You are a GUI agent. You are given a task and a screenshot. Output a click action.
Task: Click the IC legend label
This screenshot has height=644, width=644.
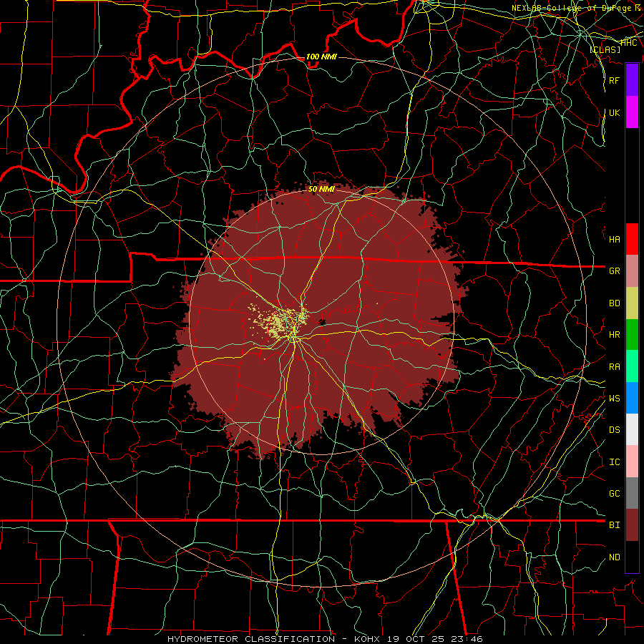pyautogui.click(x=614, y=462)
